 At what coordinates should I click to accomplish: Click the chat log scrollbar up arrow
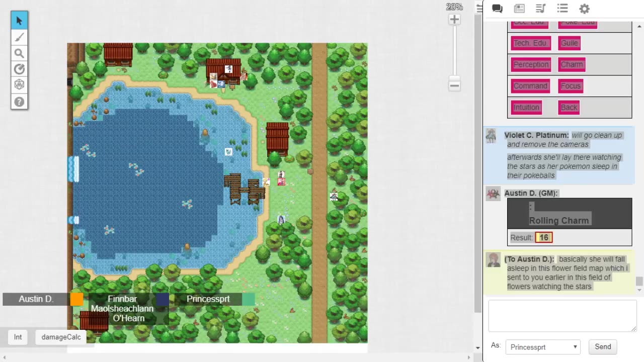pyautogui.click(x=639, y=26)
